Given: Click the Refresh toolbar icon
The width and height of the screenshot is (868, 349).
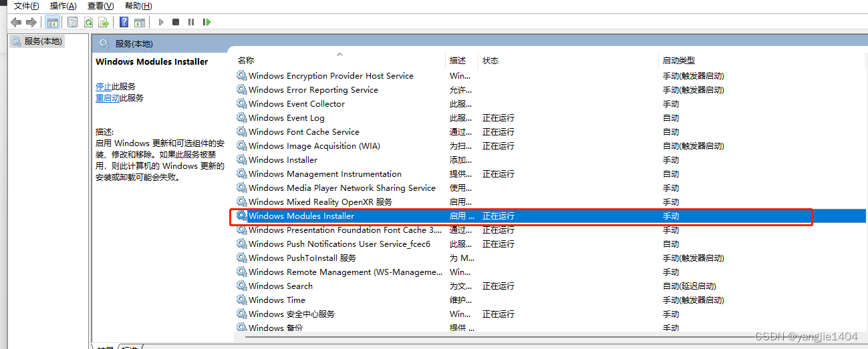Looking at the screenshot, I should (88, 22).
